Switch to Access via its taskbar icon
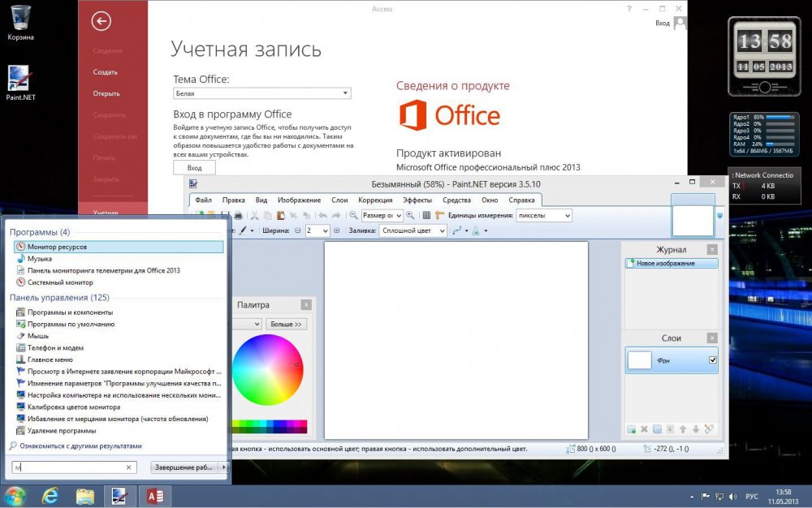812x508 pixels. [x=155, y=496]
